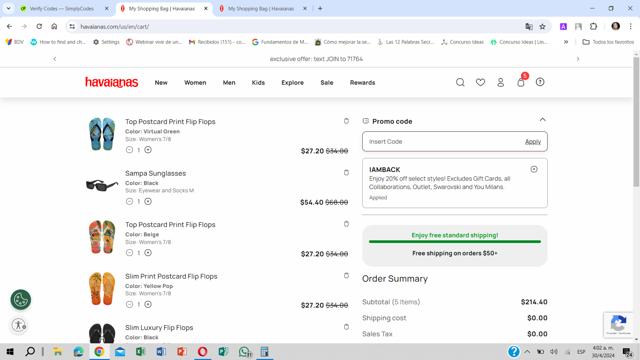Decrease quantity of Yellow Pop flip flops

(x=129, y=304)
